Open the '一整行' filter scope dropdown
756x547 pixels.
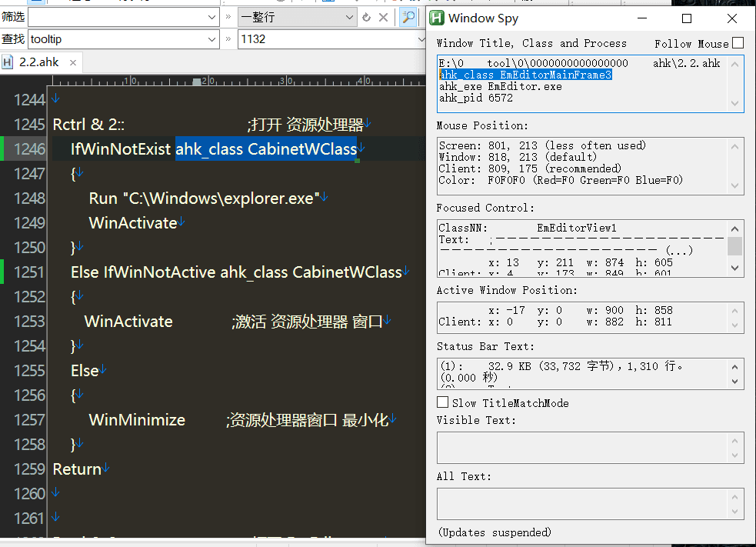350,17
